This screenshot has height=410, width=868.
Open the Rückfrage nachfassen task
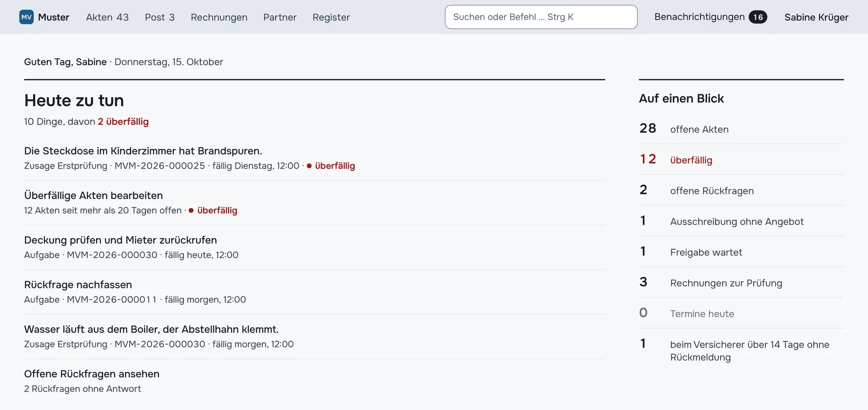315,292
